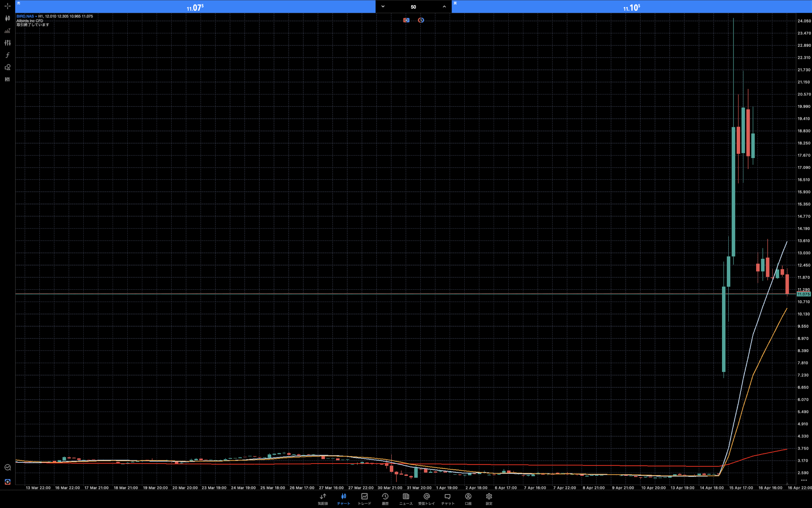Switch to the トレード tab
The height and width of the screenshot is (508, 812).
pos(364,499)
